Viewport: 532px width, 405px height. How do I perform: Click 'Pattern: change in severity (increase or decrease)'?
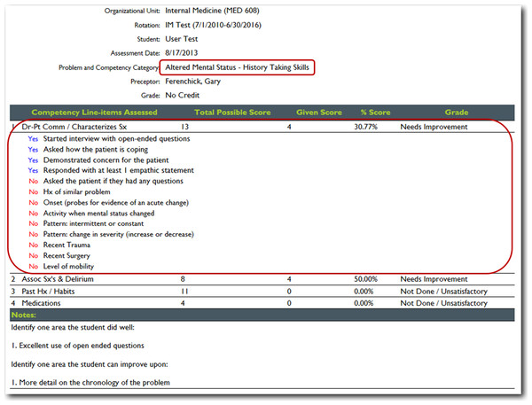pos(119,234)
